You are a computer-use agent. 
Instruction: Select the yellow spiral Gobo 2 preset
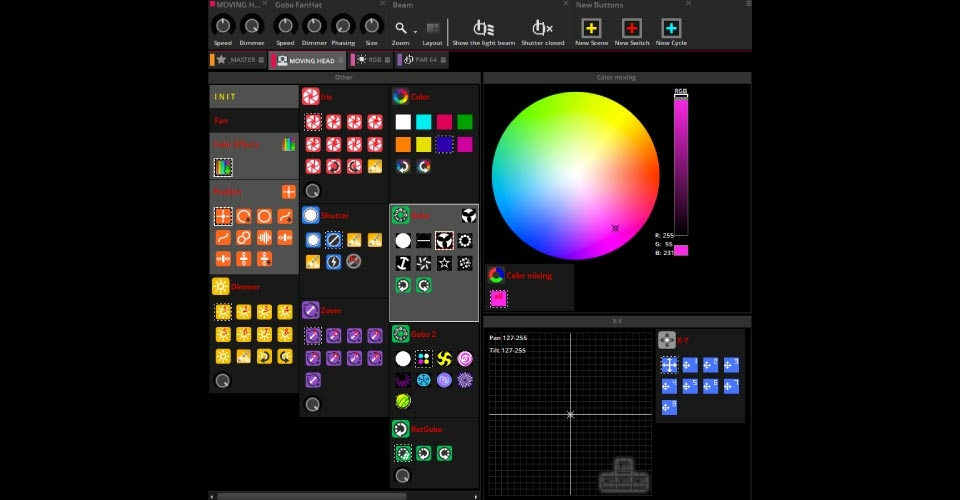(444, 358)
